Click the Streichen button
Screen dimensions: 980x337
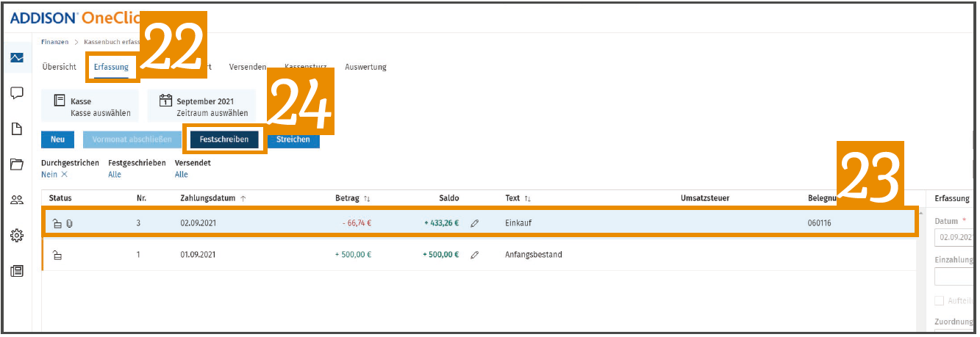pos(293,139)
